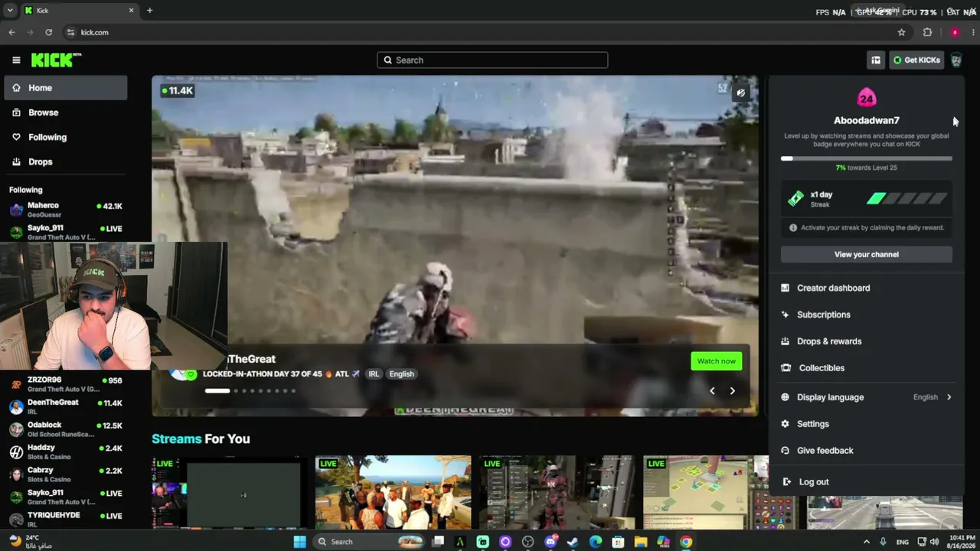Launch Discord from the taskbar

(550, 542)
